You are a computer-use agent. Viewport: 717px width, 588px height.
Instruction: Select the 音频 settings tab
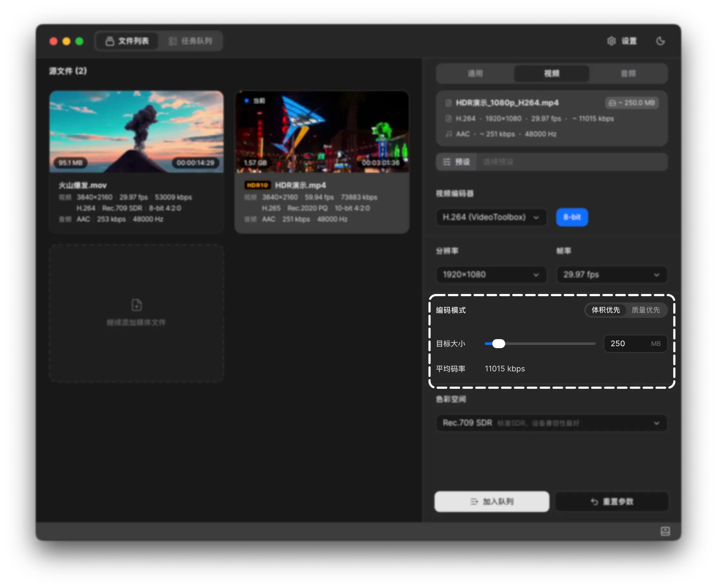pyautogui.click(x=628, y=73)
